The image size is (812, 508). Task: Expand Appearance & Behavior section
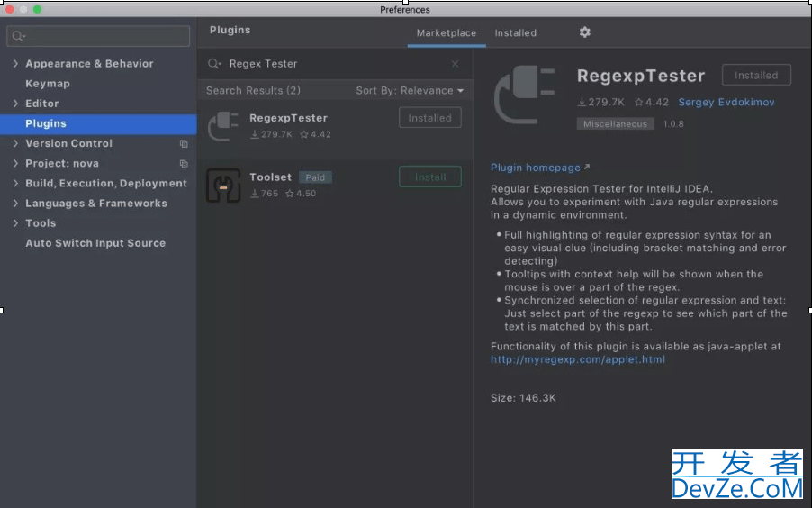click(15, 63)
